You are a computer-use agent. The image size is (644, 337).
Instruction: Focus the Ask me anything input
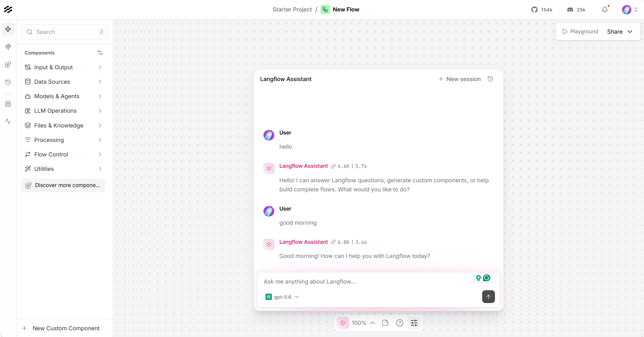tap(367, 282)
